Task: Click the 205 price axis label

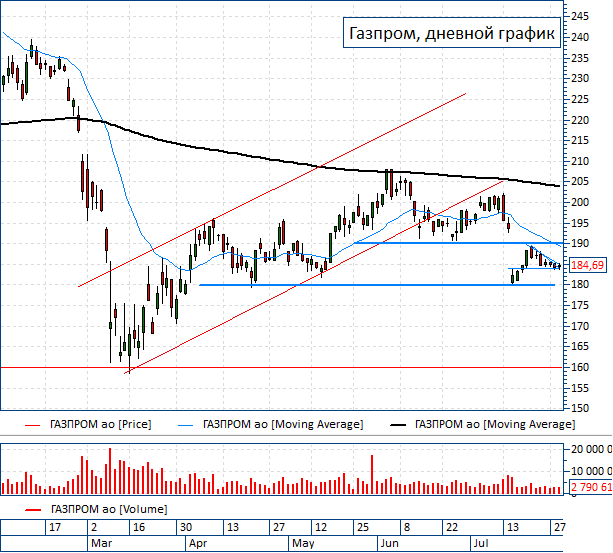Action: point(580,181)
